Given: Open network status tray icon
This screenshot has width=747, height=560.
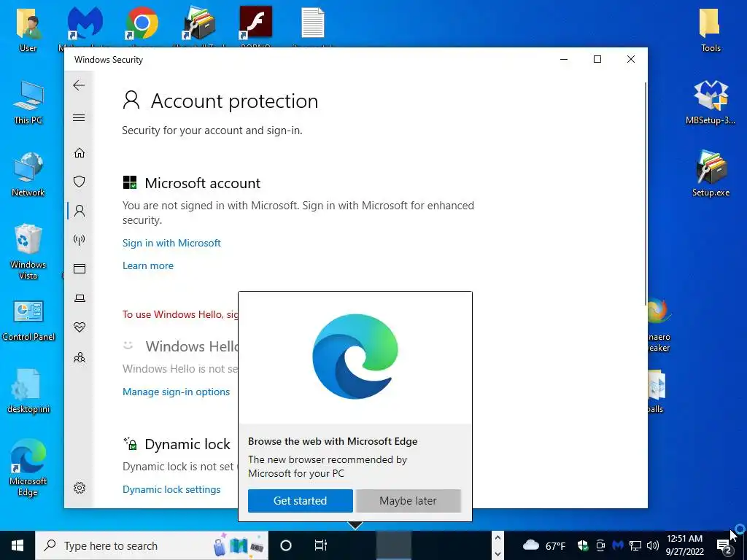Looking at the screenshot, I should 635,545.
